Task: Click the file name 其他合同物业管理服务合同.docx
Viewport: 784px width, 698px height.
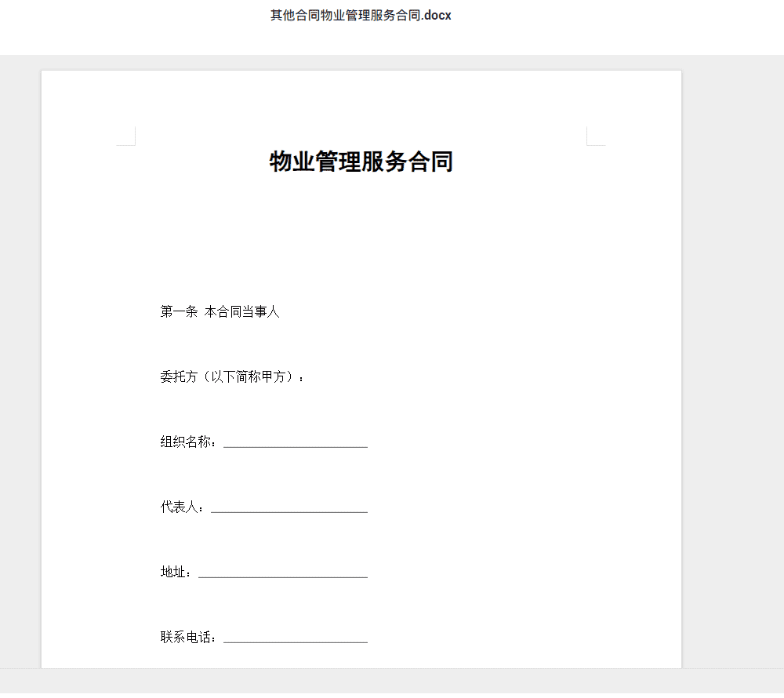Action: [x=361, y=16]
